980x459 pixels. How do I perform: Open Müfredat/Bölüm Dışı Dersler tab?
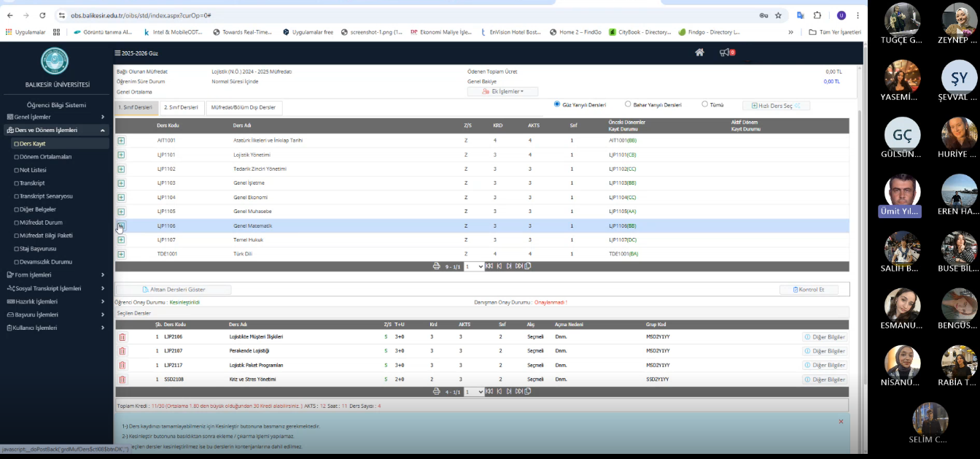[244, 108]
